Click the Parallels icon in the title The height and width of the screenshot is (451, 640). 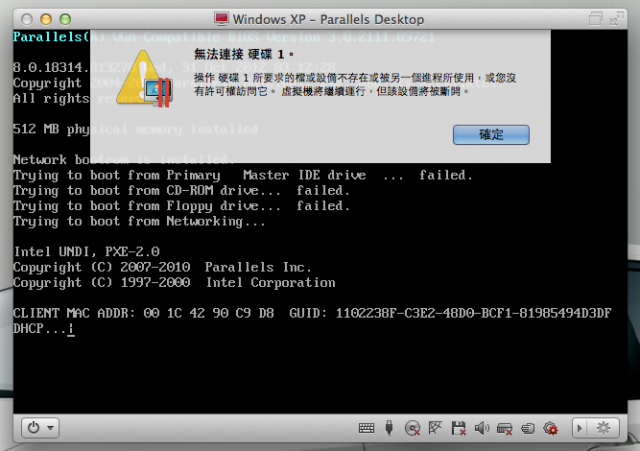pyautogui.click(x=221, y=19)
